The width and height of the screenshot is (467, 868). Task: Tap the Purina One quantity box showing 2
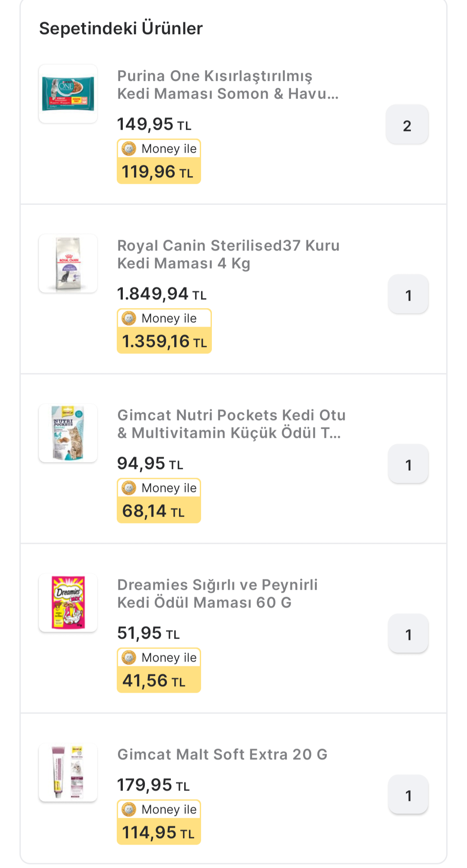click(x=407, y=125)
